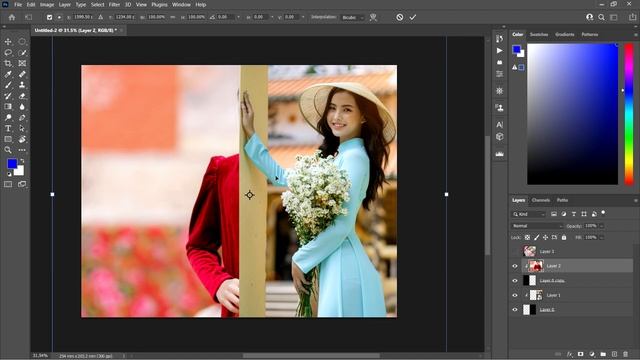Click the add layer mask icon
This screenshot has width=640, height=360.
(x=580, y=354)
